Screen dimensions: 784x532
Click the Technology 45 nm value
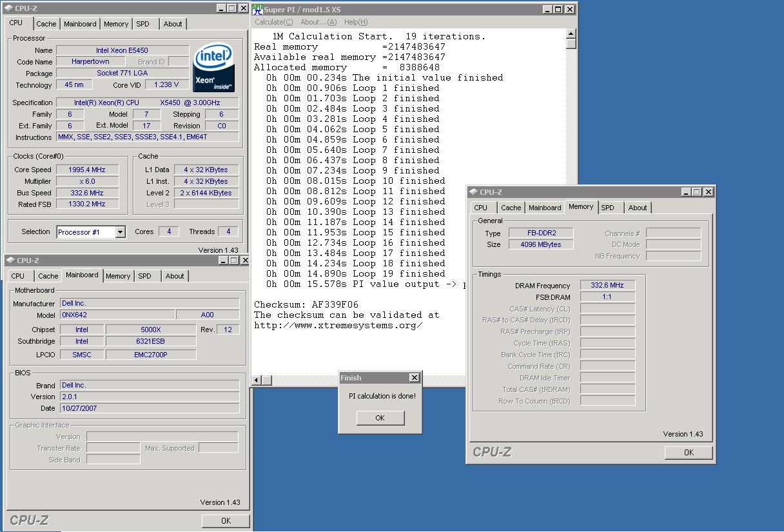point(74,85)
